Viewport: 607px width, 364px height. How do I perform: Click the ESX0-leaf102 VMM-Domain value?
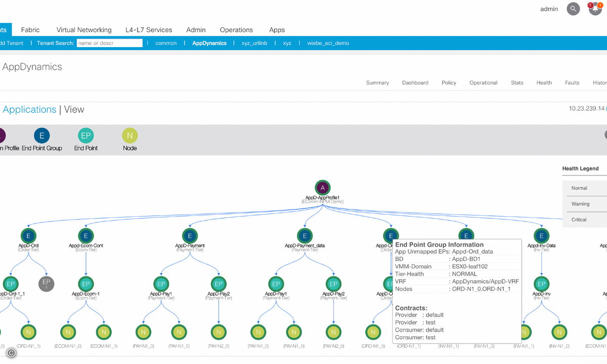coord(469,266)
